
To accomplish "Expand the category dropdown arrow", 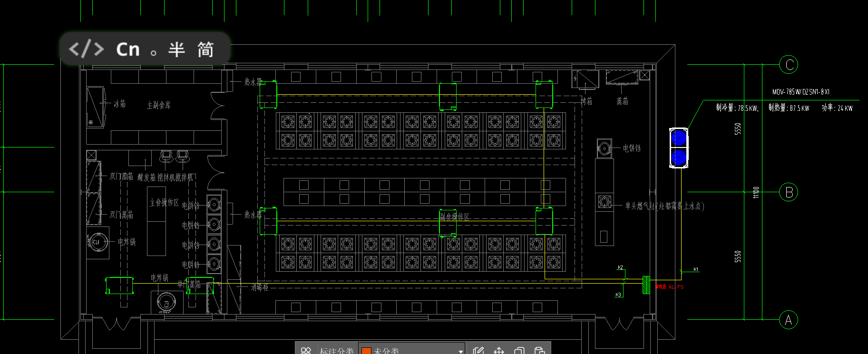I will click(460, 352).
